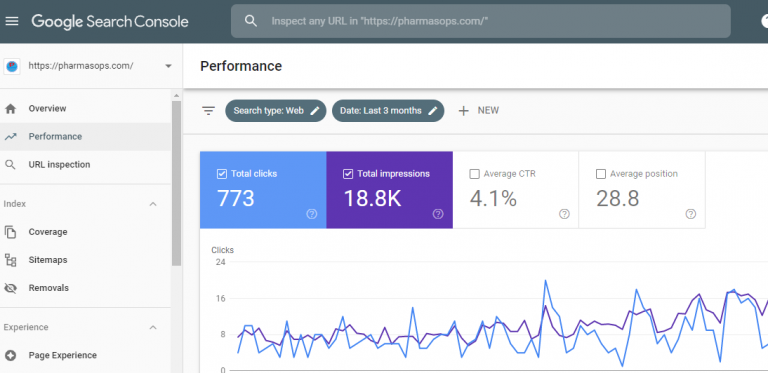Open the property selector dropdown arrow
This screenshot has width=768, height=373.
point(168,66)
